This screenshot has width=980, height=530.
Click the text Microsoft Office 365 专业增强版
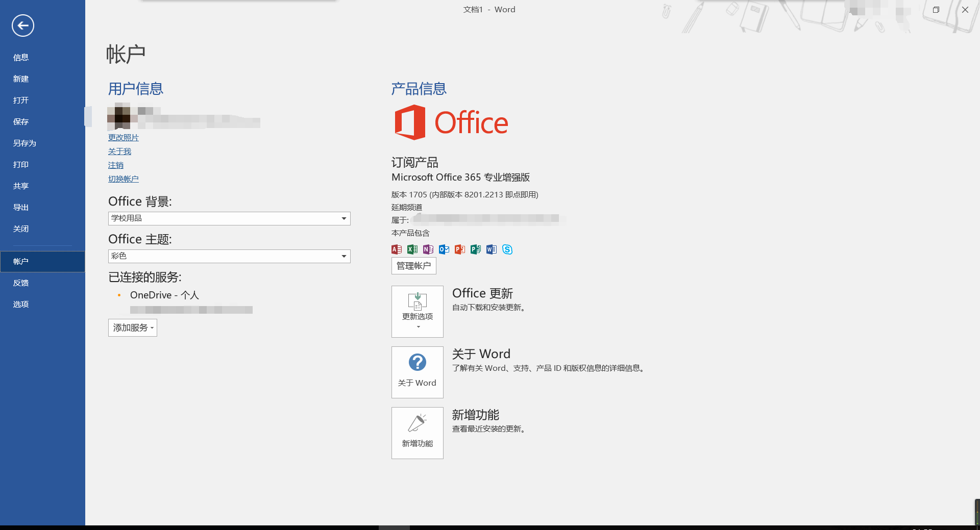[460, 178]
